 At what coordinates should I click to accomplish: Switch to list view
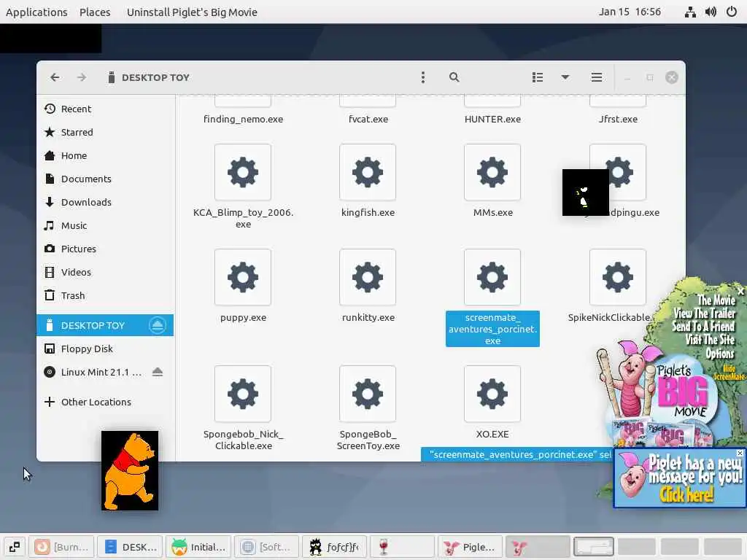click(x=538, y=77)
